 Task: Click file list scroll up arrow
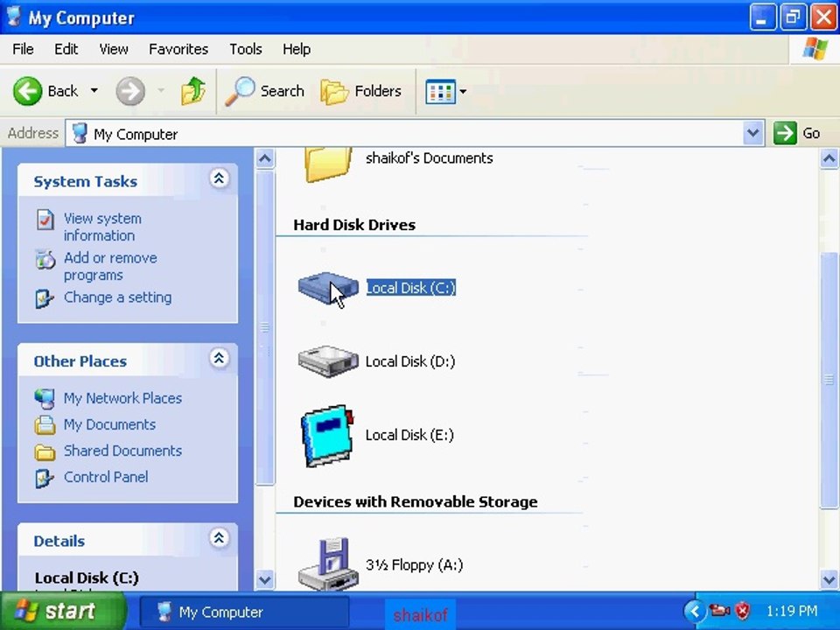tap(829, 159)
